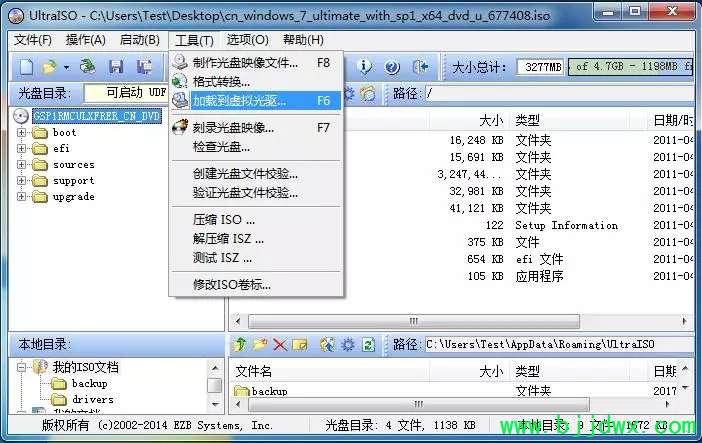Screen dimensions: 702x443
Task: Open the 文件(F) menu
Action: [x=33, y=40]
